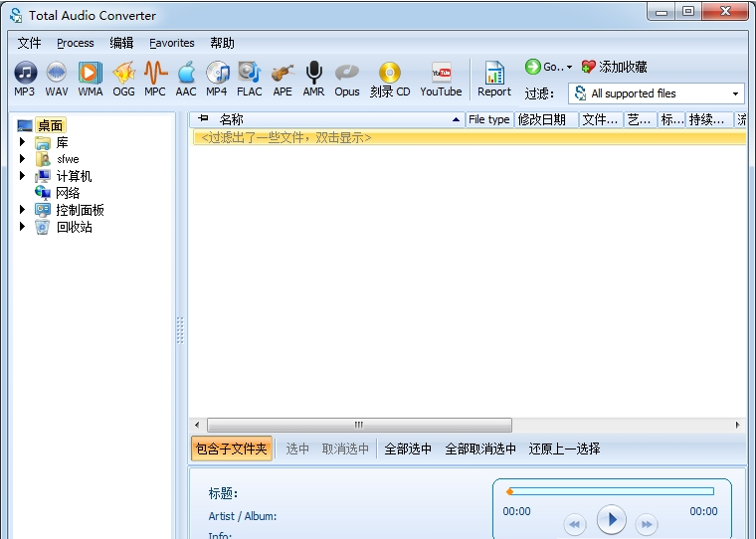This screenshot has height=539, width=756.
Task: Click the green Go arrow icon
Action: [533, 67]
